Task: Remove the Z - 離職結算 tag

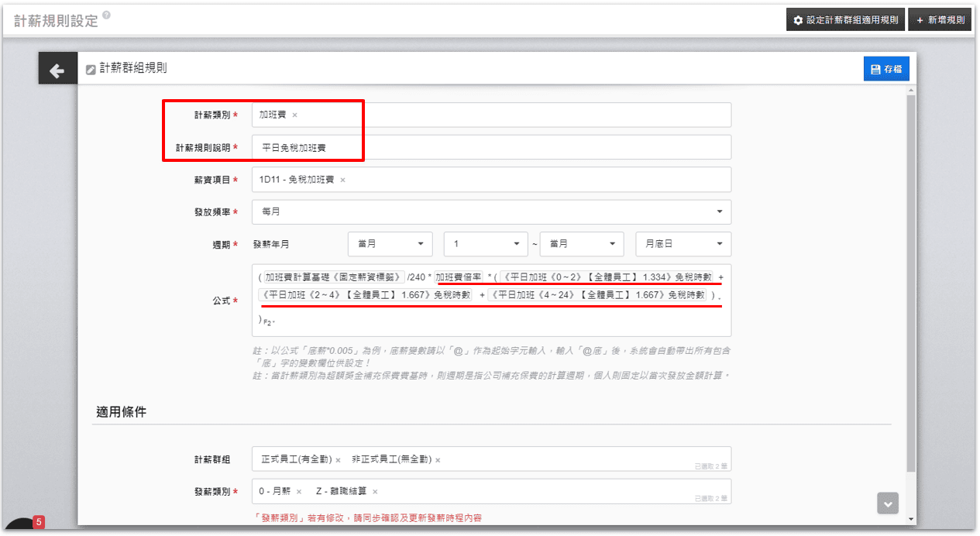Action: point(375,492)
